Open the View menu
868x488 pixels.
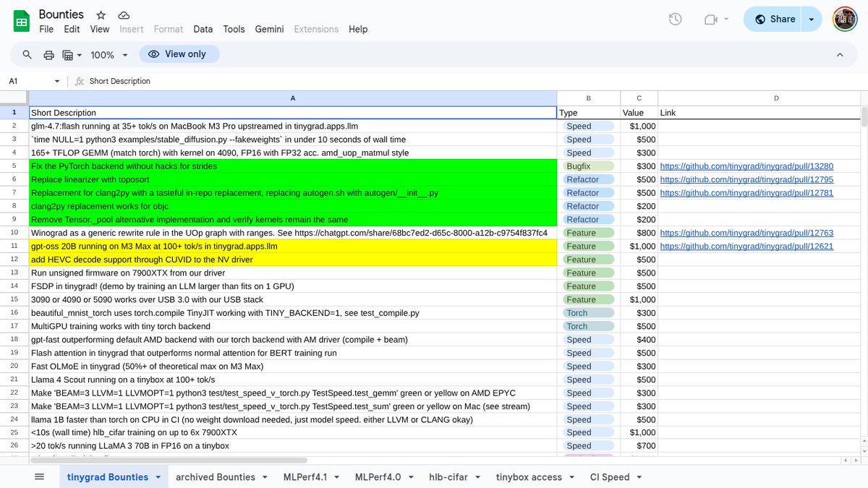tap(100, 29)
